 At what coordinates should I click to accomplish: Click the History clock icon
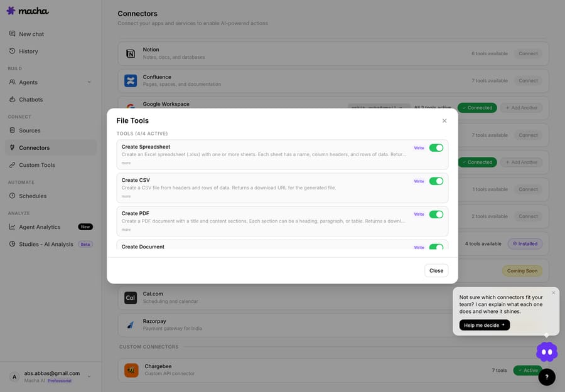click(13, 51)
